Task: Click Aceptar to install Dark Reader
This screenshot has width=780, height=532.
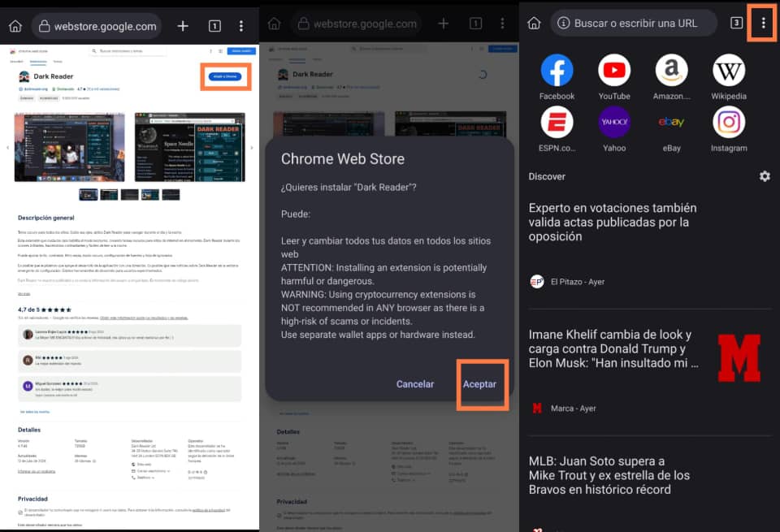Action: [479, 384]
